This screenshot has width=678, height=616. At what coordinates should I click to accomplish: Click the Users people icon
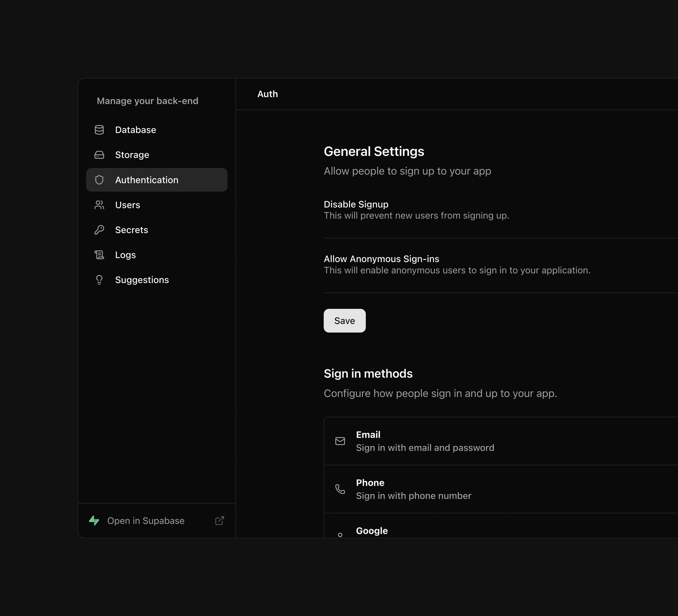[99, 205]
